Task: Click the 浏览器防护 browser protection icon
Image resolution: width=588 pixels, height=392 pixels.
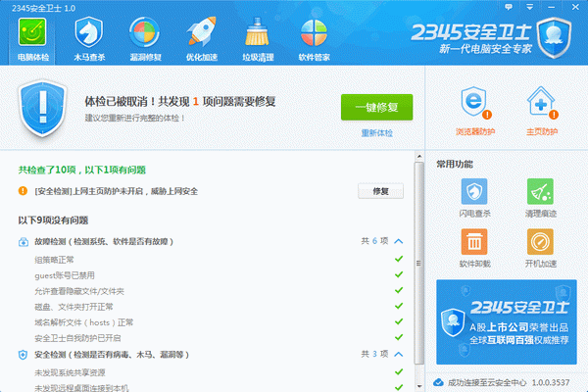Action: tap(473, 110)
